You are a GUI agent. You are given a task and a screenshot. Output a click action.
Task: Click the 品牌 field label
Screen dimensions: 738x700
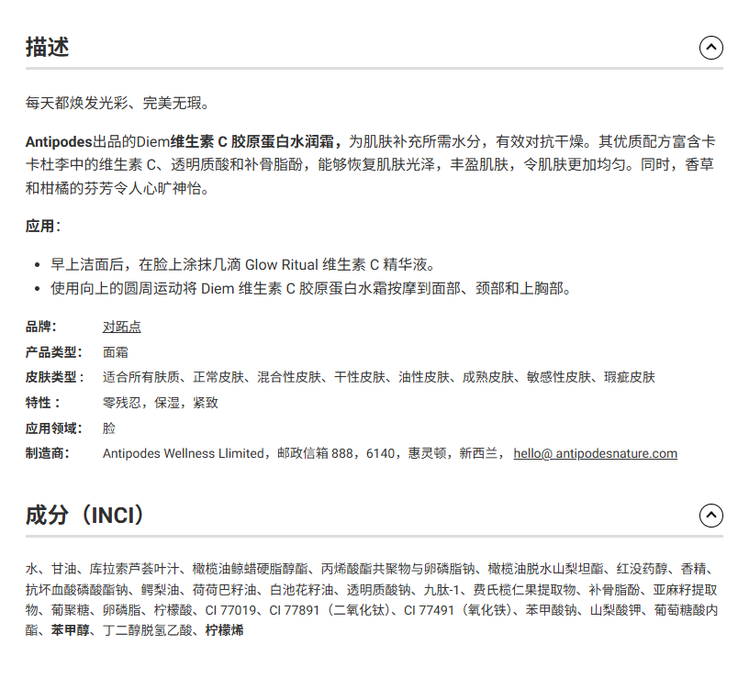click(41, 327)
